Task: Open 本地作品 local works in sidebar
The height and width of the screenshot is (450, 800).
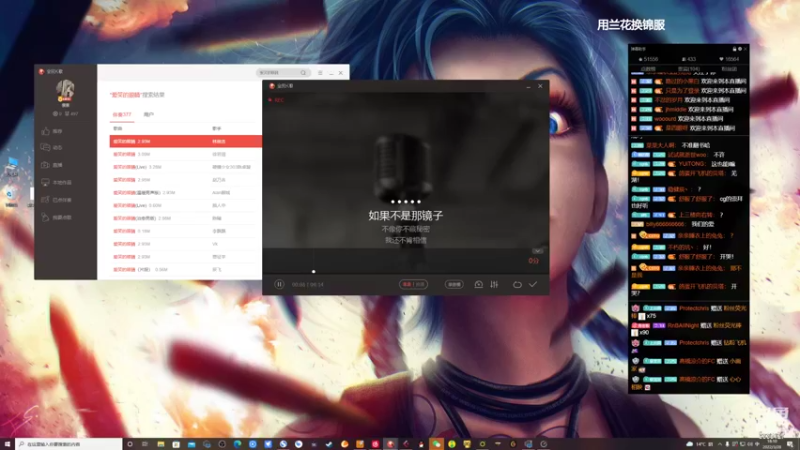Action: tap(57, 182)
